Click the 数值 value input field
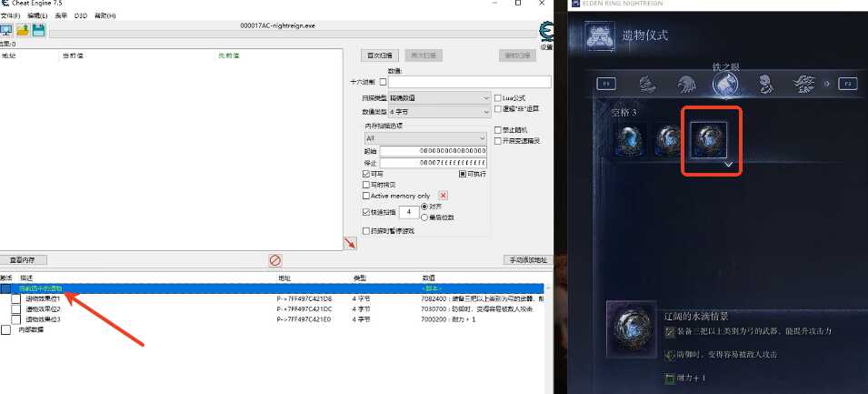 click(469, 82)
